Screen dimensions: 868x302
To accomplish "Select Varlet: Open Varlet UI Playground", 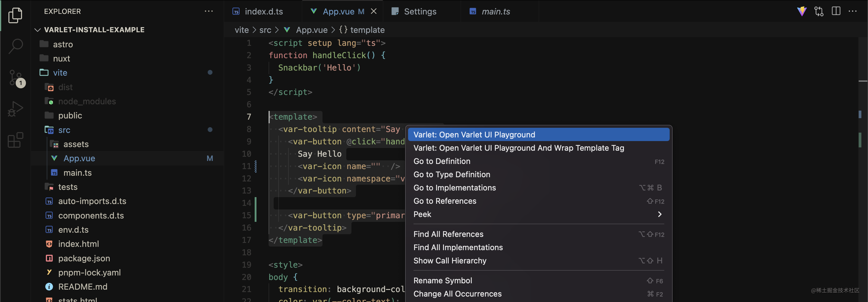I will click(x=539, y=134).
